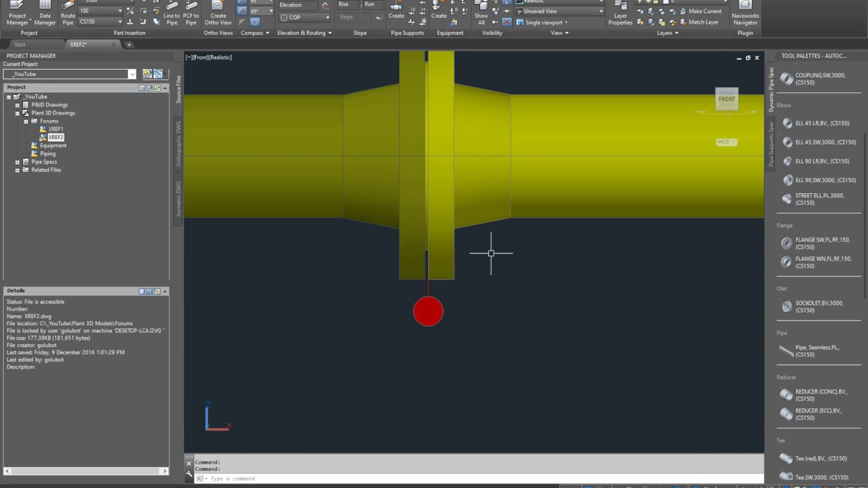Viewport: 868px width, 488px height.
Task: Select the Tee (red),BV tool
Action: point(814,459)
